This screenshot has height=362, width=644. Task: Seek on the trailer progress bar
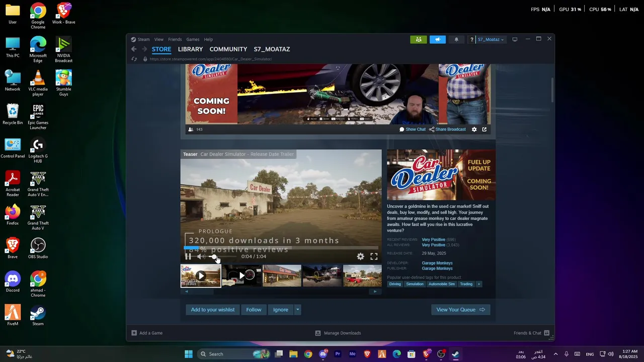click(281, 248)
